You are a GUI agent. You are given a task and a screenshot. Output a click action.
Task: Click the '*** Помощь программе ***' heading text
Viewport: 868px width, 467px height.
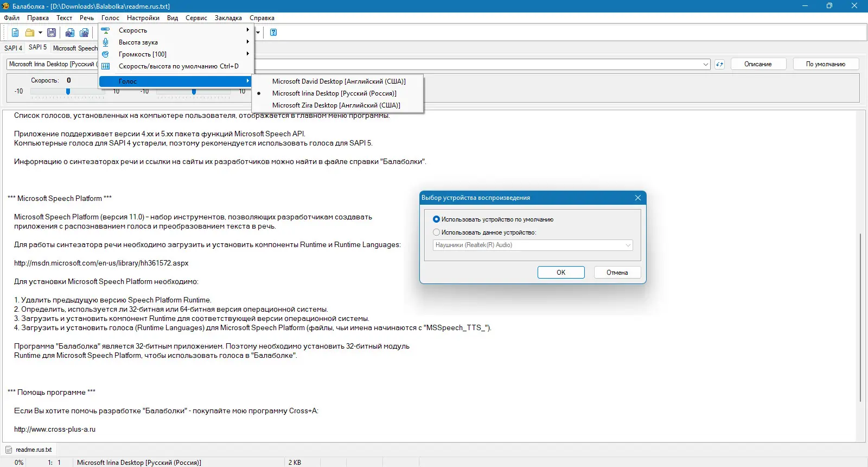tap(52, 393)
